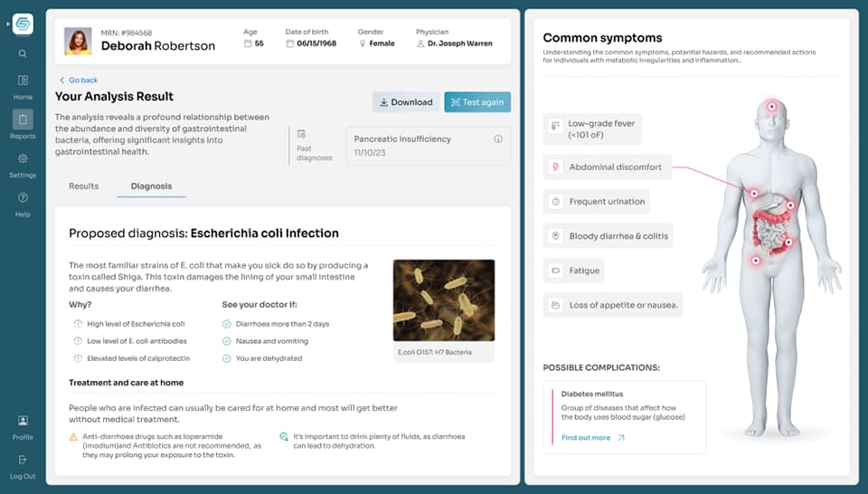868x494 pixels.
Task: Click the Test again button
Action: [477, 102]
